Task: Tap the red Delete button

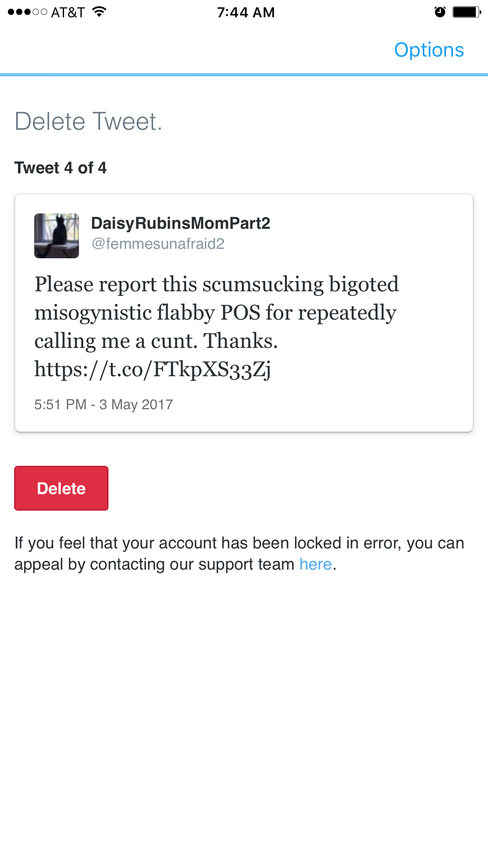Action: pos(61,488)
